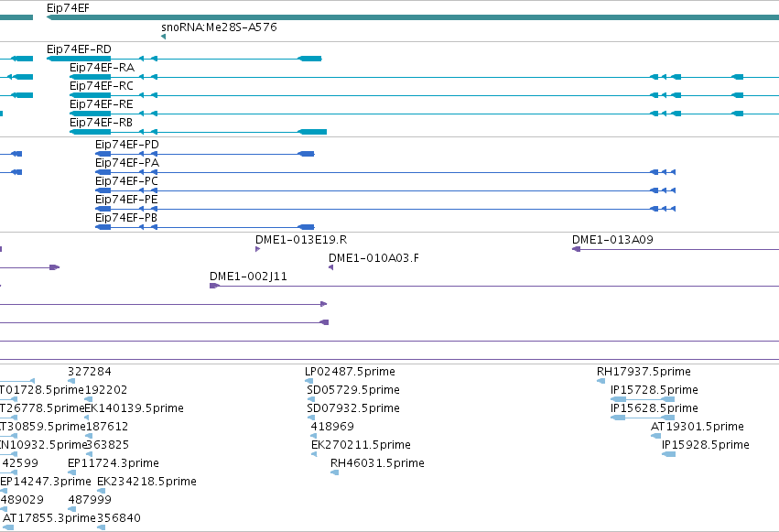
Task: Open clone DME1-002J11 label
Action: [x=248, y=277]
